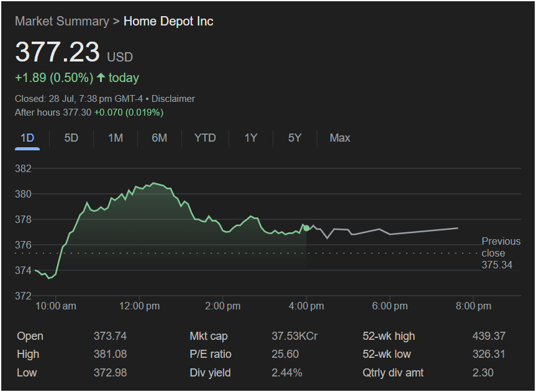Viewport: 536px width, 392px height.
Task: Click the 8:00 pm axis label
Action: coord(473,306)
